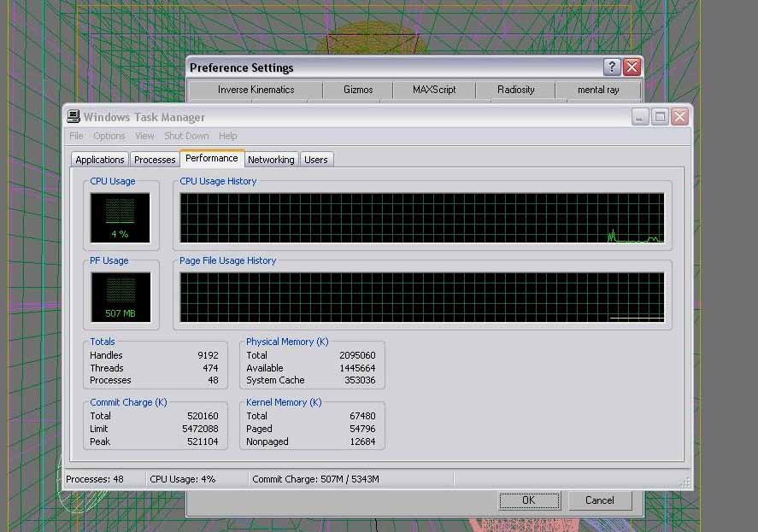Open the View menu in Task Manager
Viewport: 758px width, 532px height.
tap(144, 136)
